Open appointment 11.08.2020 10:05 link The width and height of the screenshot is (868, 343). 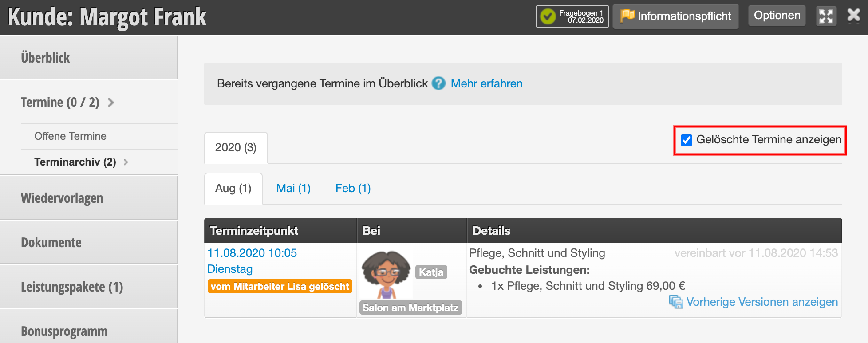click(252, 253)
